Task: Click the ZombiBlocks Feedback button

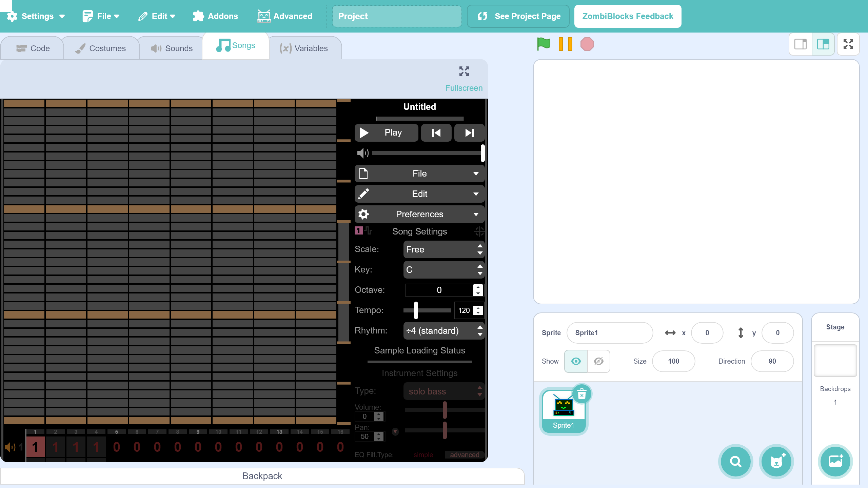Action: point(628,16)
